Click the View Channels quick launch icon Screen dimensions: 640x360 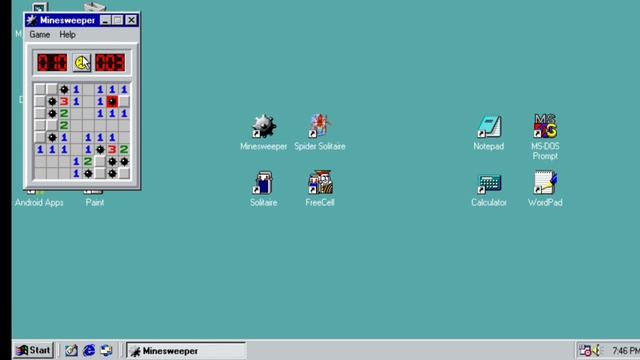[x=106, y=350]
